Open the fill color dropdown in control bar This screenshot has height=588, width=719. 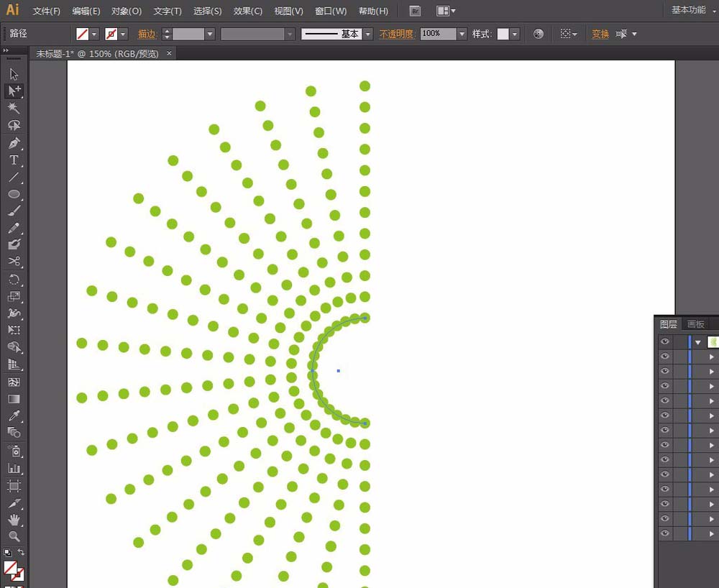coord(94,34)
